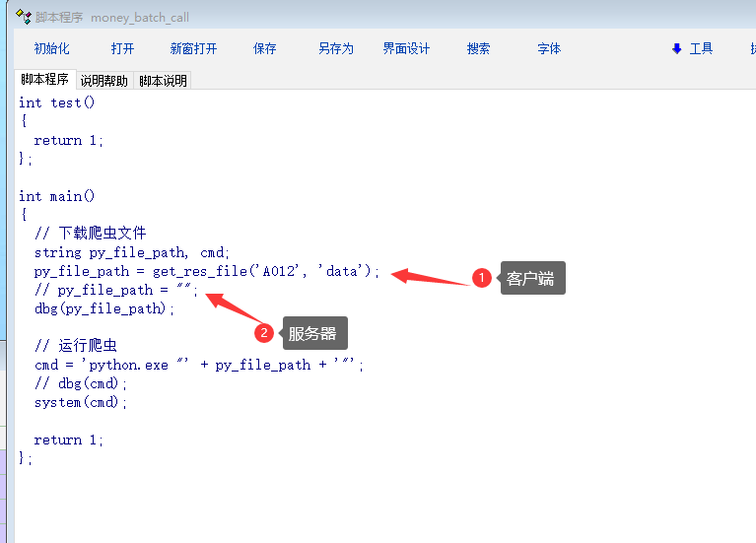Image resolution: width=756 pixels, height=543 pixels.
Task: Choose 新窗打开 to open in a new window
Action: point(193,49)
